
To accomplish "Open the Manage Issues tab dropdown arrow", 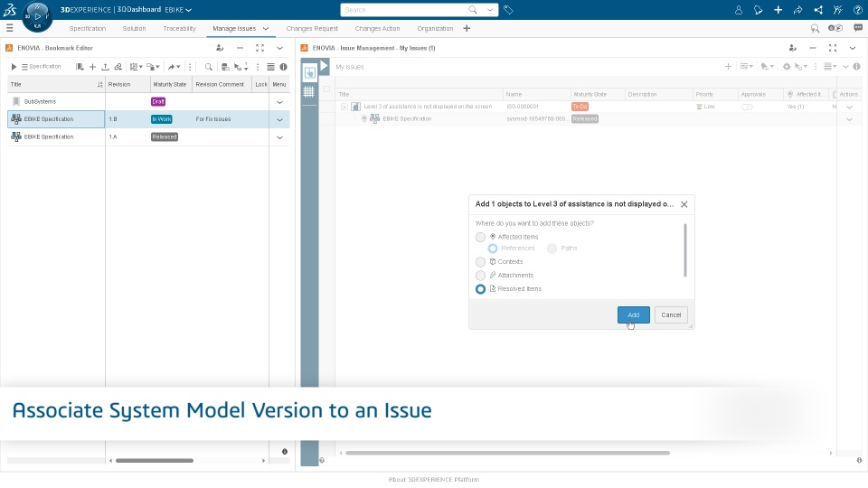I will point(266,28).
